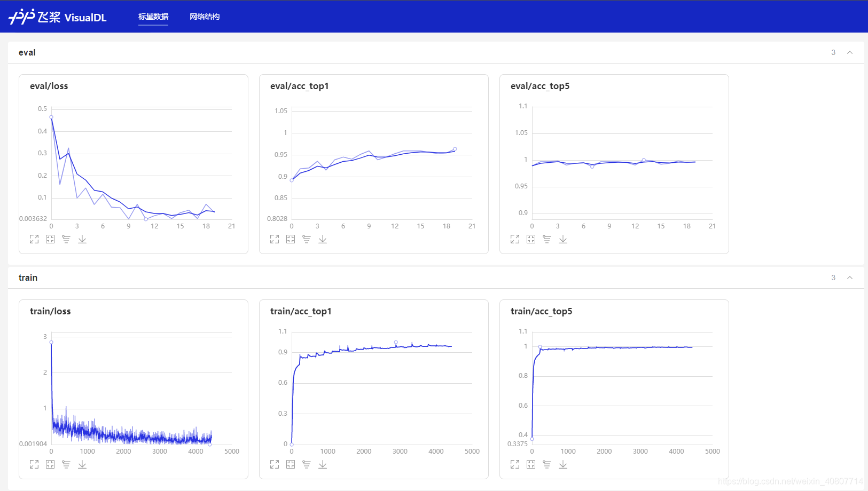
Task: Collapse the eval section with its chevron
Action: (x=850, y=52)
